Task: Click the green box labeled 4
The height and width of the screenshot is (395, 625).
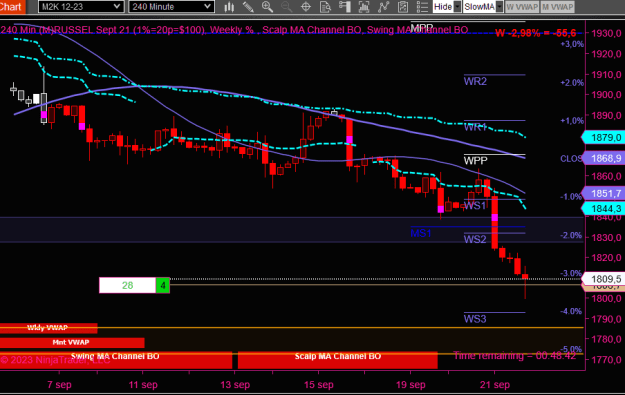Action: [163, 285]
